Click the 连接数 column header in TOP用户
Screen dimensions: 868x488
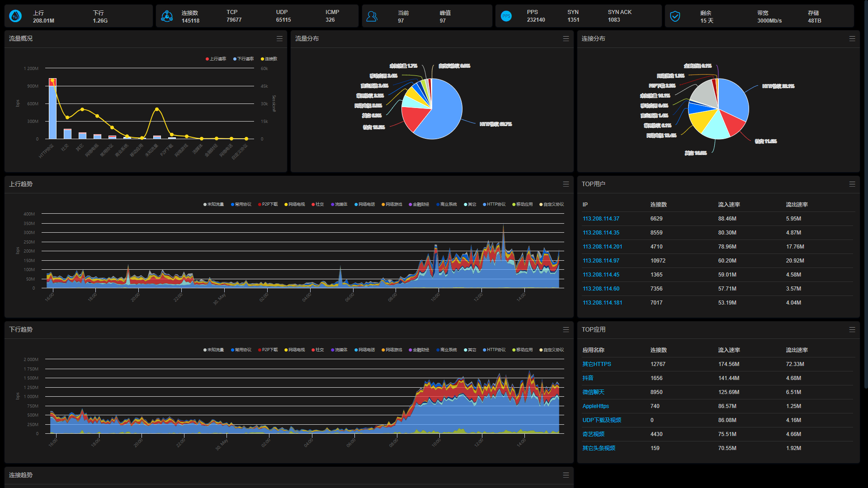pyautogui.click(x=658, y=205)
